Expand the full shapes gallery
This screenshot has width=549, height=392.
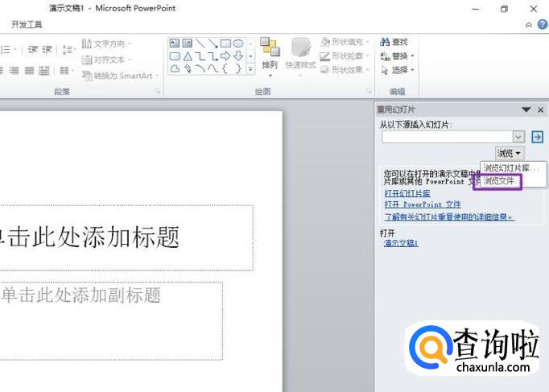tap(250, 69)
